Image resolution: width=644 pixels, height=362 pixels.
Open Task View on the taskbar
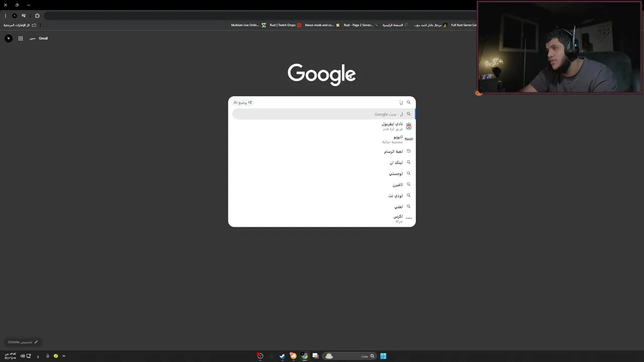coord(315,356)
